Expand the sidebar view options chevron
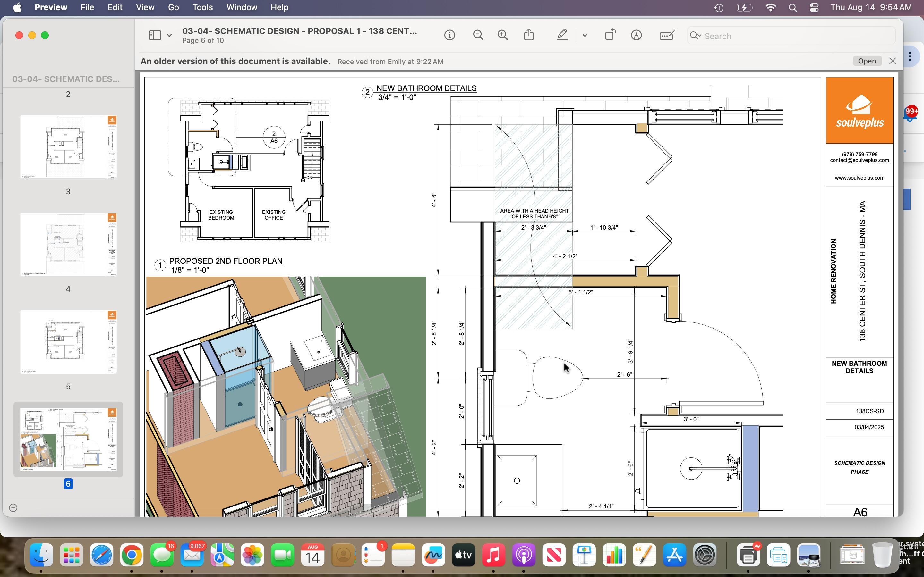 point(169,36)
